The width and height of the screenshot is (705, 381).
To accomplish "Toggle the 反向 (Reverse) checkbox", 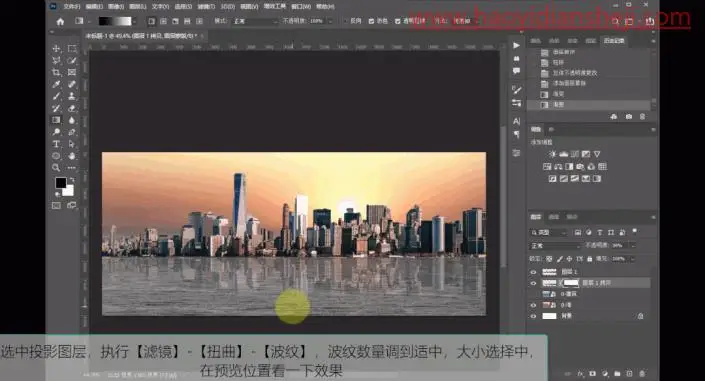I will coord(346,21).
